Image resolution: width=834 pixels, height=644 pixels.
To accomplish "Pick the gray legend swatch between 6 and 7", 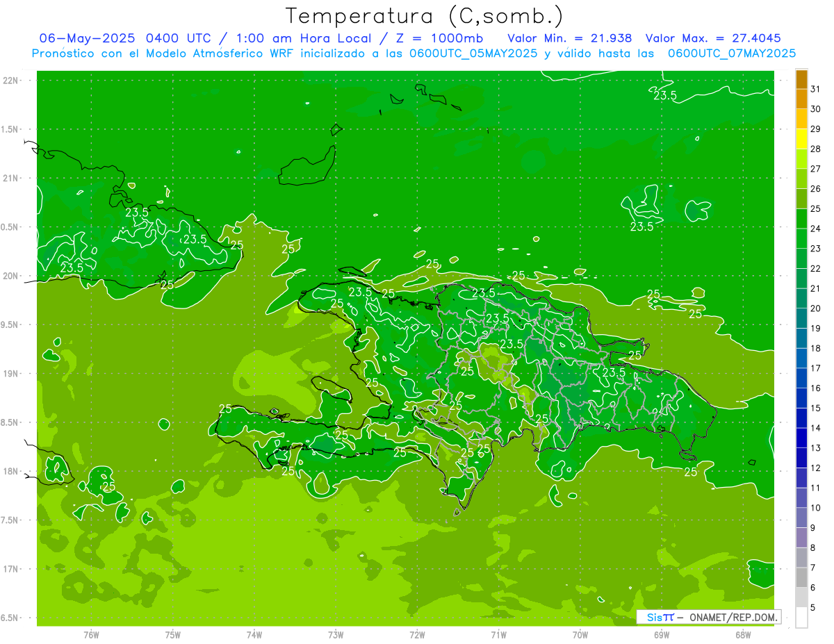I will pos(801,577).
